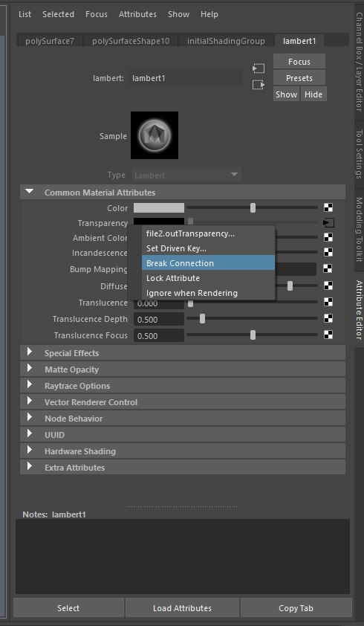Click the checker map icon next to Color
Image resolution: width=364 pixels, height=626 pixels.
[328, 207]
